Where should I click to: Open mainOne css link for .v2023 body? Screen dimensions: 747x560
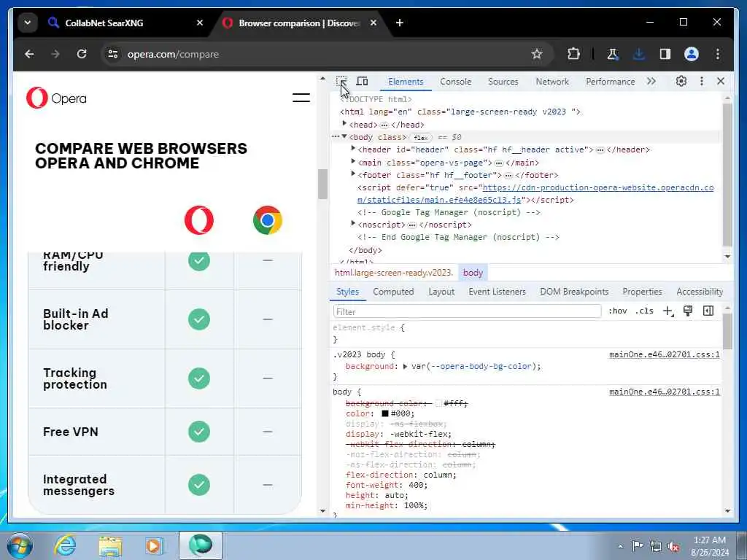click(664, 355)
